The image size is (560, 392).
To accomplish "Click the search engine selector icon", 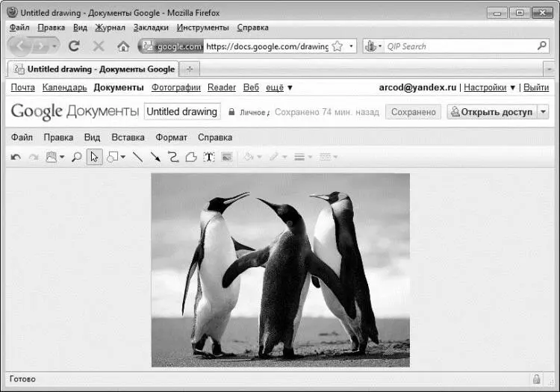I will [x=373, y=46].
